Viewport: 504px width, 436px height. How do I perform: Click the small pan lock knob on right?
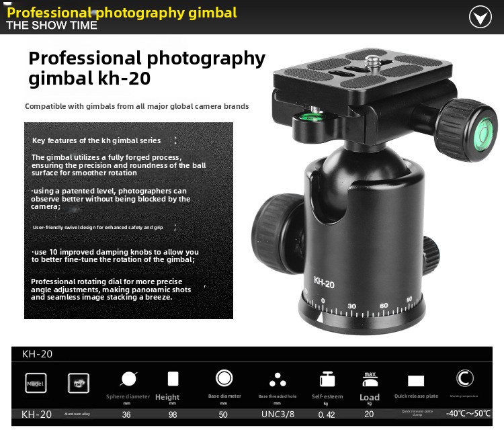click(430, 255)
